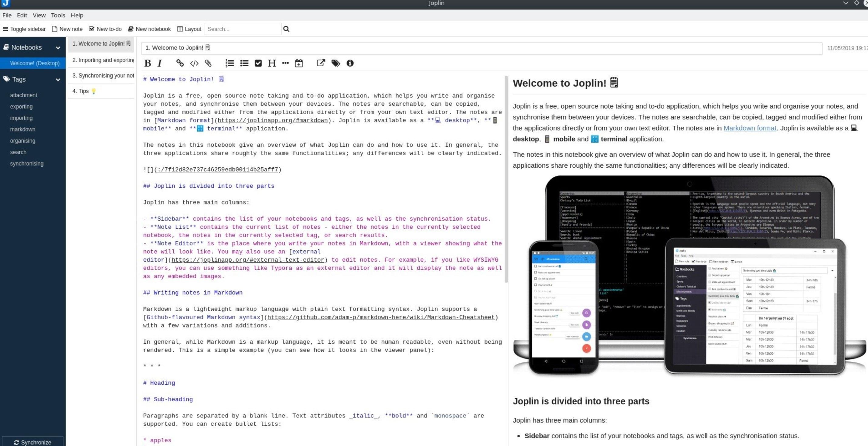The height and width of the screenshot is (446, 868).
Task: Click the Heading icon
Action: pyautogui.click(x=272, y=63)
